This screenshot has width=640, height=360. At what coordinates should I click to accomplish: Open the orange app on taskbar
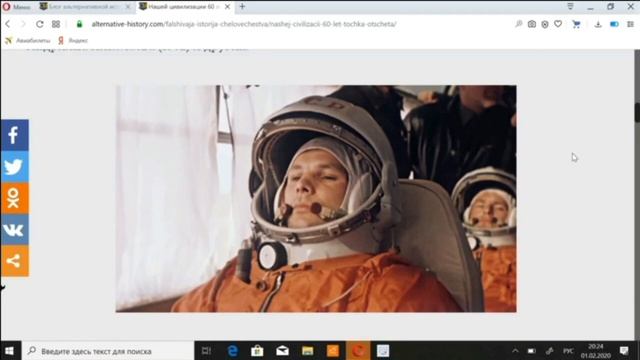[333, 351]
